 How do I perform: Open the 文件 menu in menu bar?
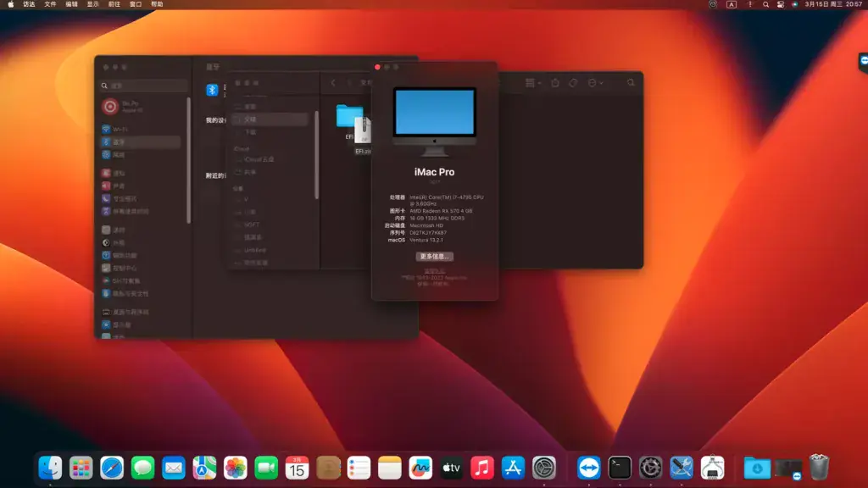pyautogui.click(x=50, y=4)
